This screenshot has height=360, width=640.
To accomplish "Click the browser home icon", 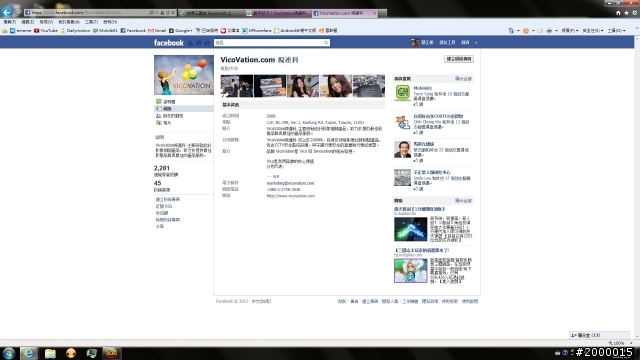I will pos(618,13).
